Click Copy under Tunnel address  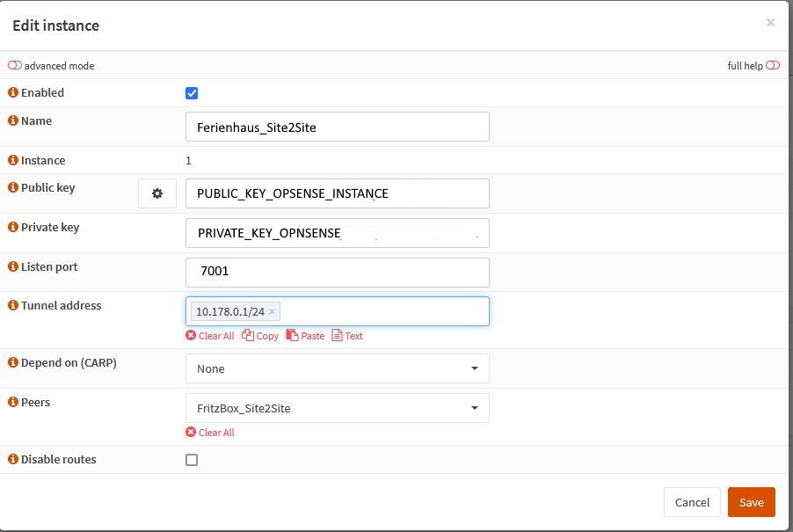[x=260, y=336]
